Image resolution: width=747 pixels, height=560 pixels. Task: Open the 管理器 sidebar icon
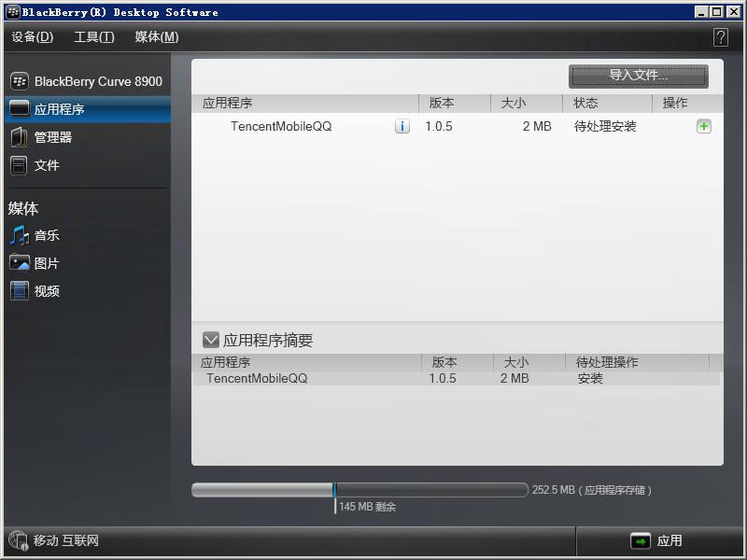point(56,138)
